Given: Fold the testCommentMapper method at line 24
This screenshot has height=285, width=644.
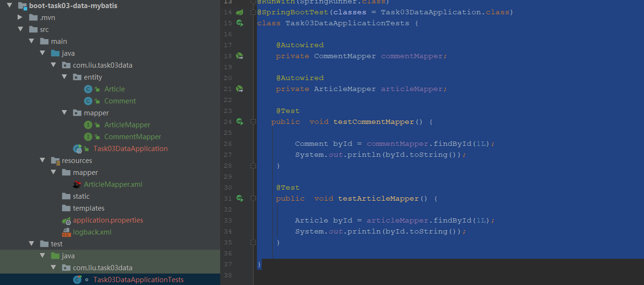Looking at the screenshot, I should pos(253,122).
